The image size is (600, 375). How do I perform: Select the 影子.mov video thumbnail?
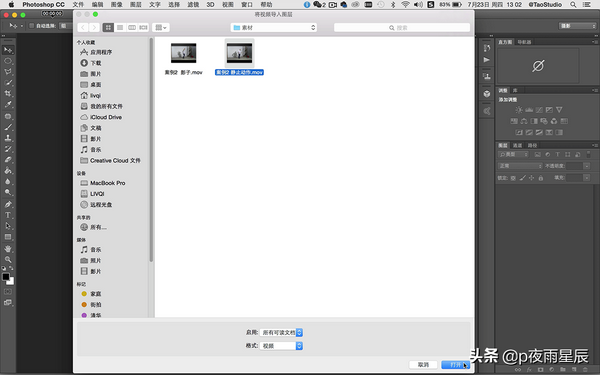[x=184, y=53]
